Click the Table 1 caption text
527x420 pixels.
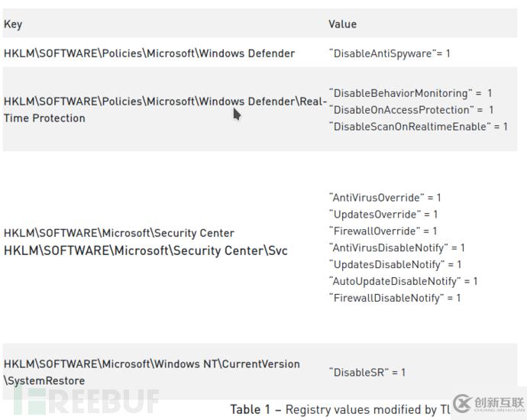[x=340, y=409]
